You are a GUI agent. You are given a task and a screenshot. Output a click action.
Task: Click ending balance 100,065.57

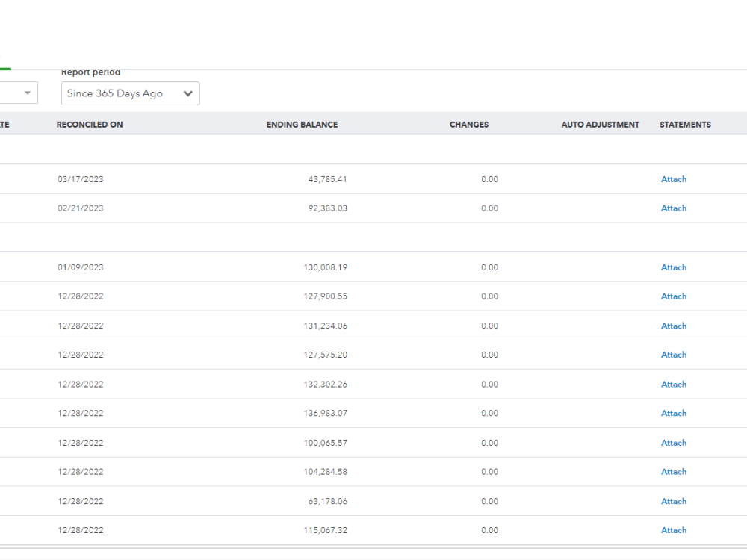(326, 444)
